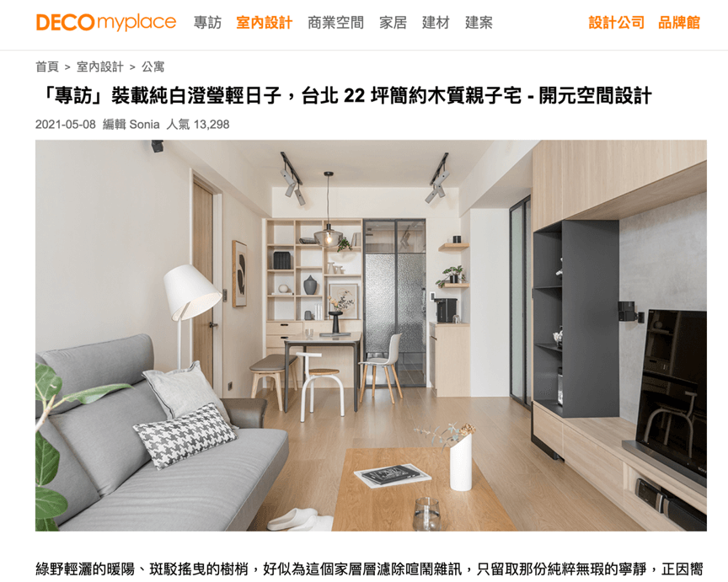The image size is (728, 582).
Task: Select the 室內設計 navigation tab
Action: (265, 22)
